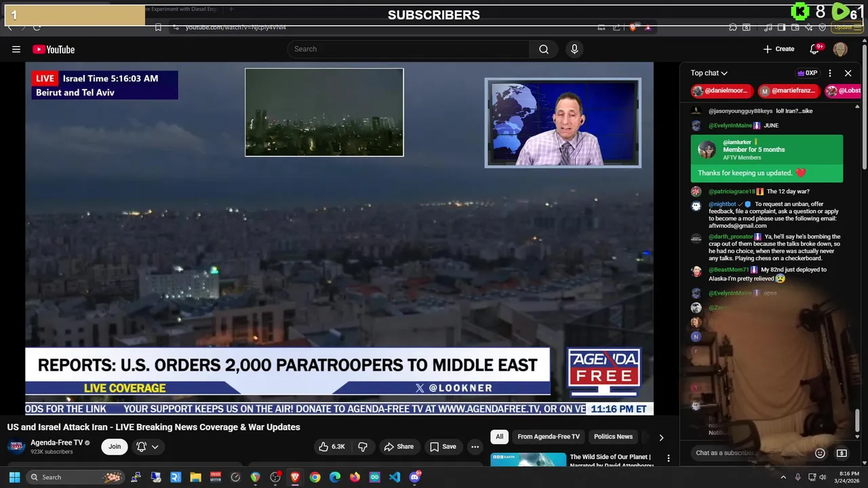This screenshot has height=488, width=868.
Task: Open the Agenda-Free TV channel link
Action: tap(56, 443)
